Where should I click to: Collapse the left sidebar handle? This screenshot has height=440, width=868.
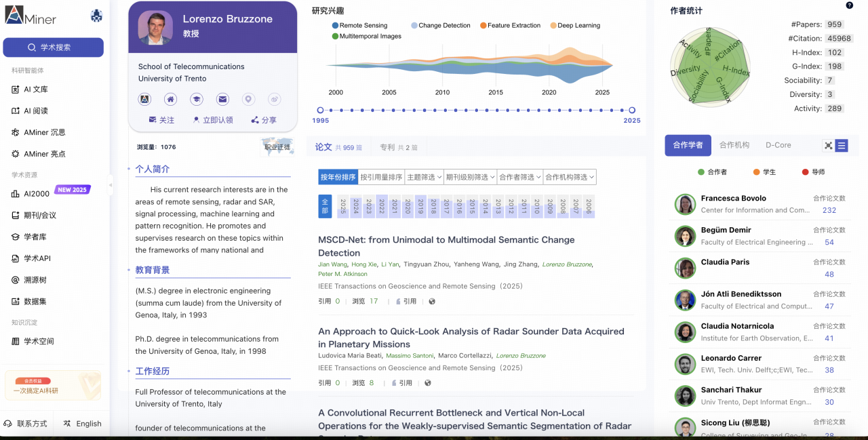(111, 184)
